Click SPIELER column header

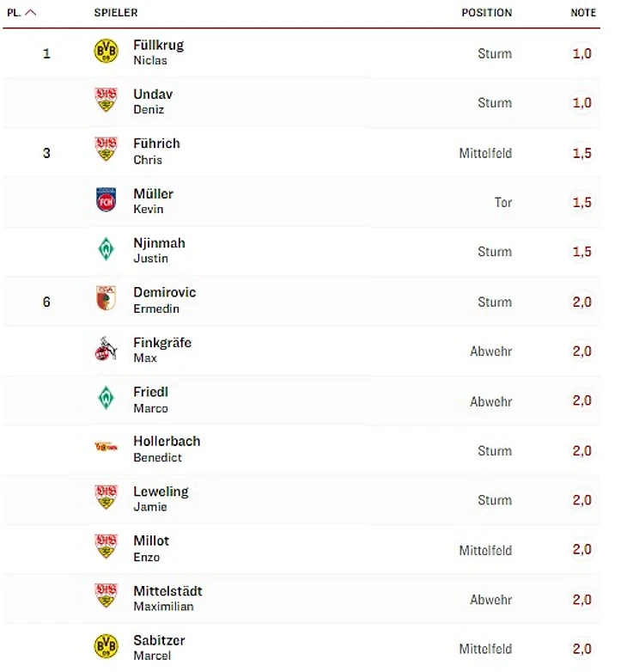[x=116, y=13]
